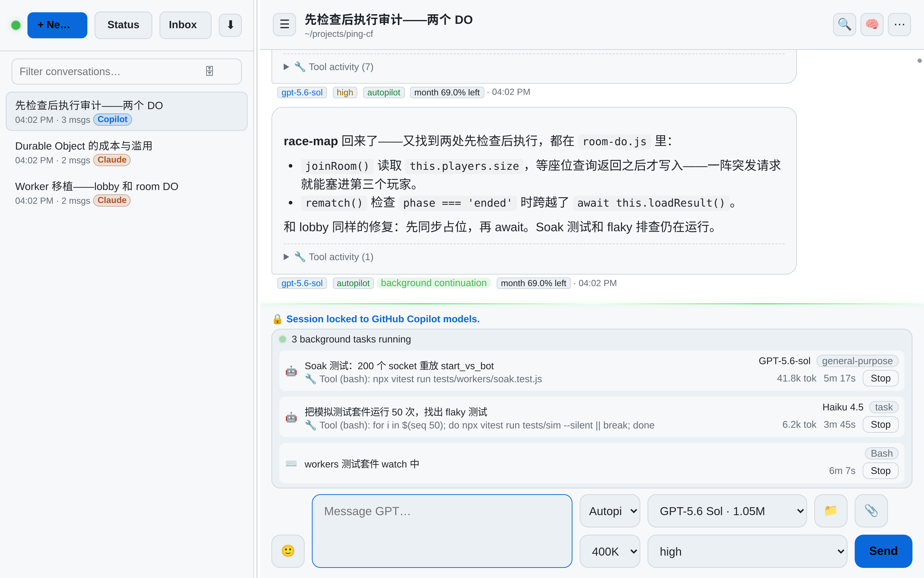Viewport: 924px width, 578px height.
Task: Click the archive icon in filter box
Action: pyautogui.click(x=209, y=71)
